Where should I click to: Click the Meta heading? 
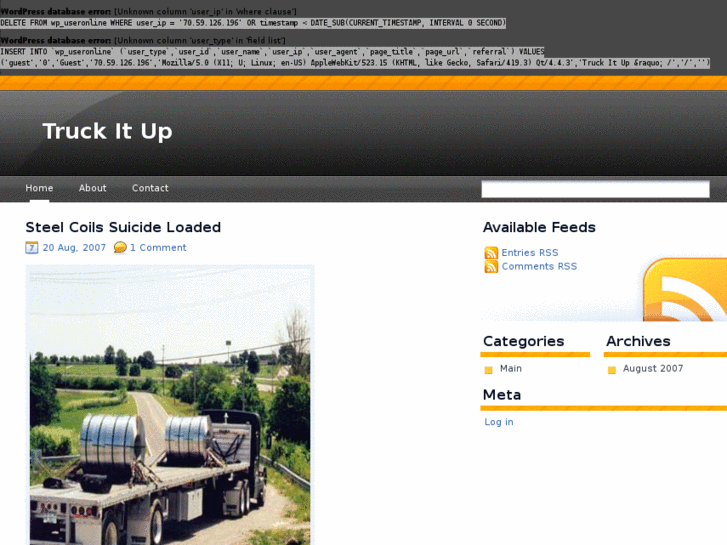coord(502,395)
